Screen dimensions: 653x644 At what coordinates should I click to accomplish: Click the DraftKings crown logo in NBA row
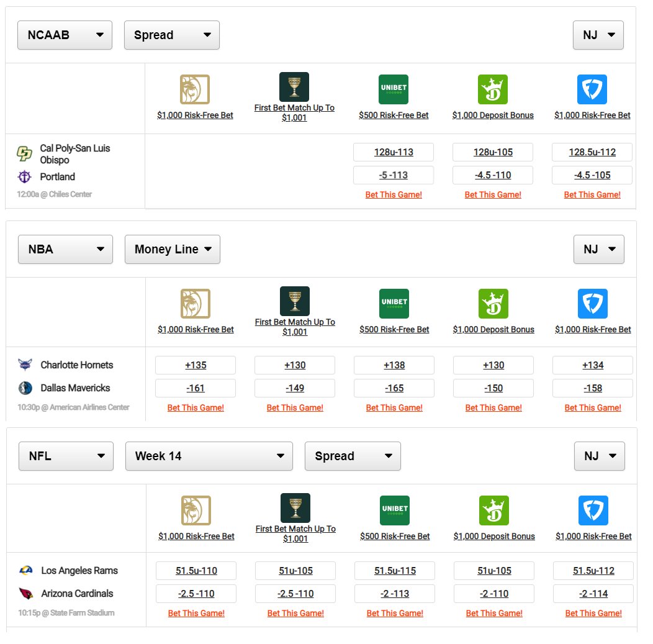point(493,303)
